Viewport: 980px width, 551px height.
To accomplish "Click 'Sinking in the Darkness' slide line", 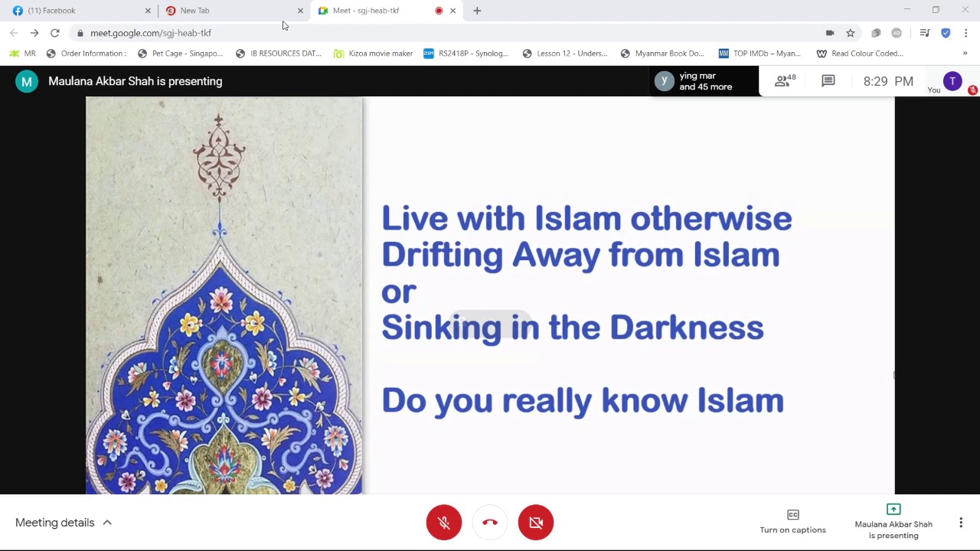I will click(x=573, y=328).
